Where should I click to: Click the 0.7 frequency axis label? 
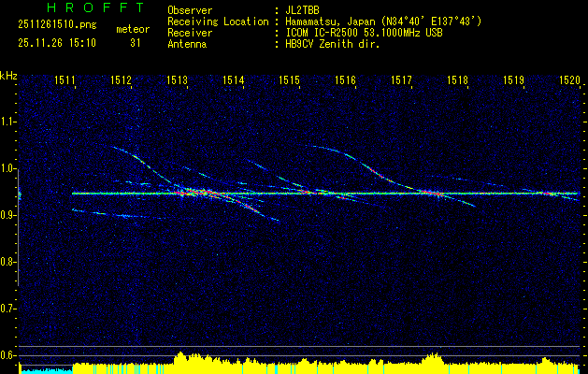pos(8,308)
